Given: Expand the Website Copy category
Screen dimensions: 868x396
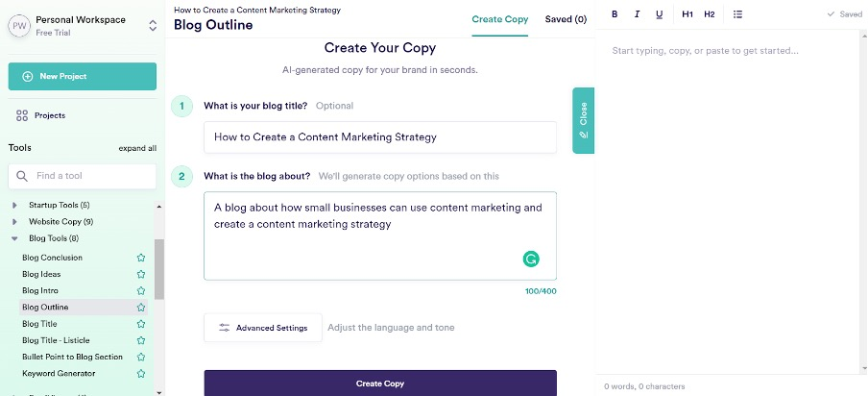Looking at the screenshot, I should pyautogui.click(x=14, y=222).
